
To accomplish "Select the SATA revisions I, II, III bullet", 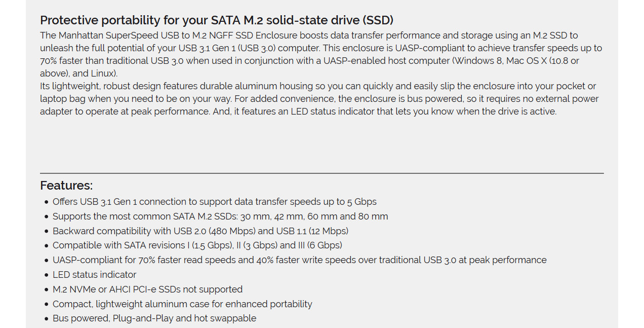I will pyautogui.click(x=197, y=245).
